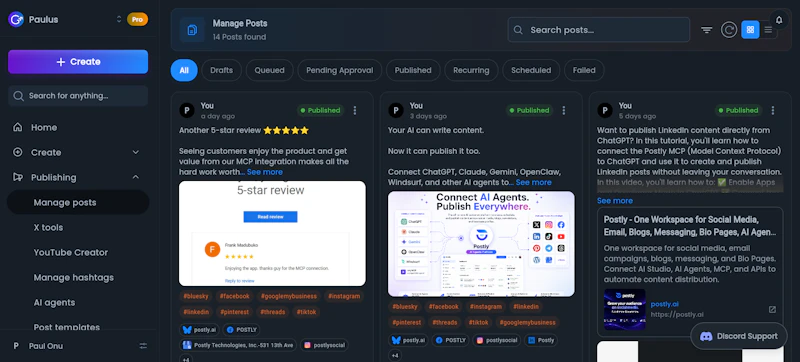
Task: Switch to list view
Action: click(x=768, y=30)
